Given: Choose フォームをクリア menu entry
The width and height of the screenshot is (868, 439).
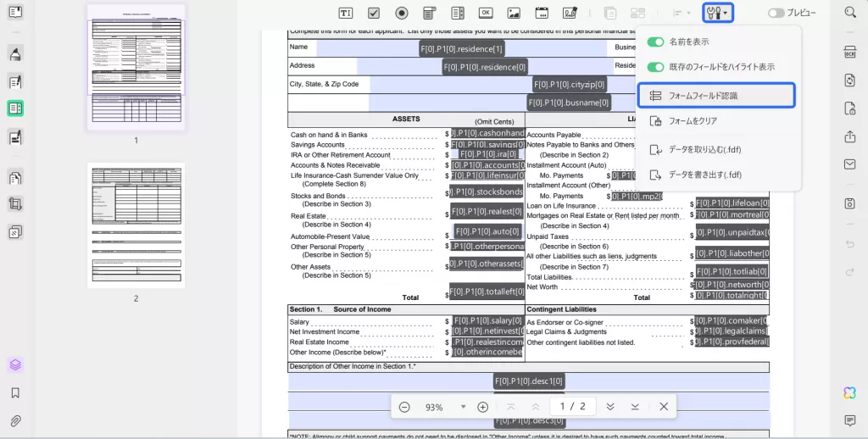Looking at the screenshot, I should [x=716, y=120].
